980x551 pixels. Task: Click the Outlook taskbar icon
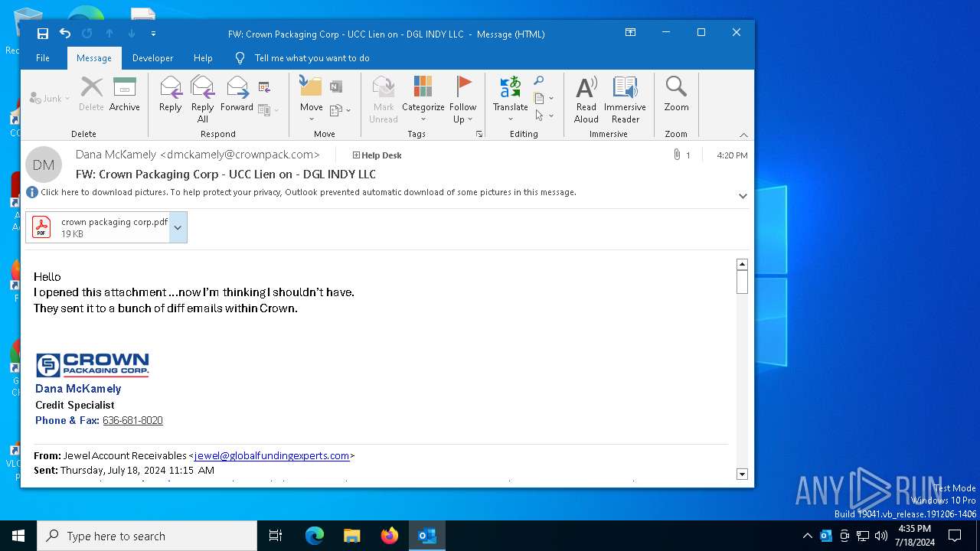[427, 536]
